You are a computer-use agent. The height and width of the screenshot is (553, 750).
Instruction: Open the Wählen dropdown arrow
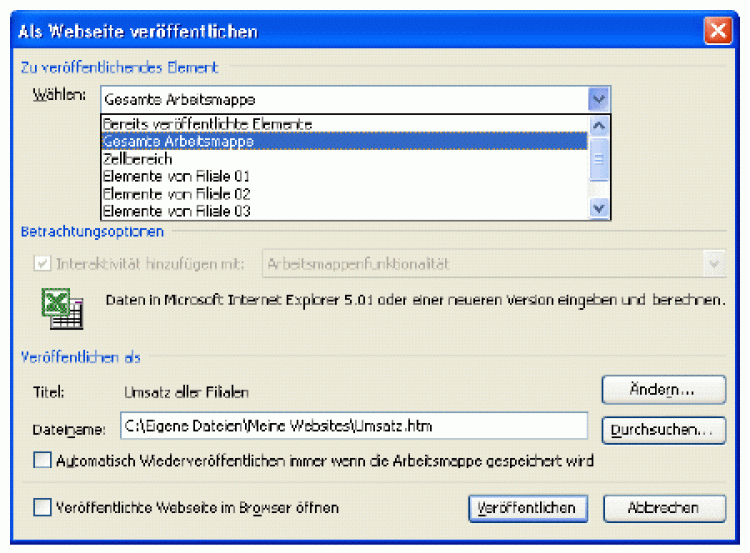[x=598, y=99]
